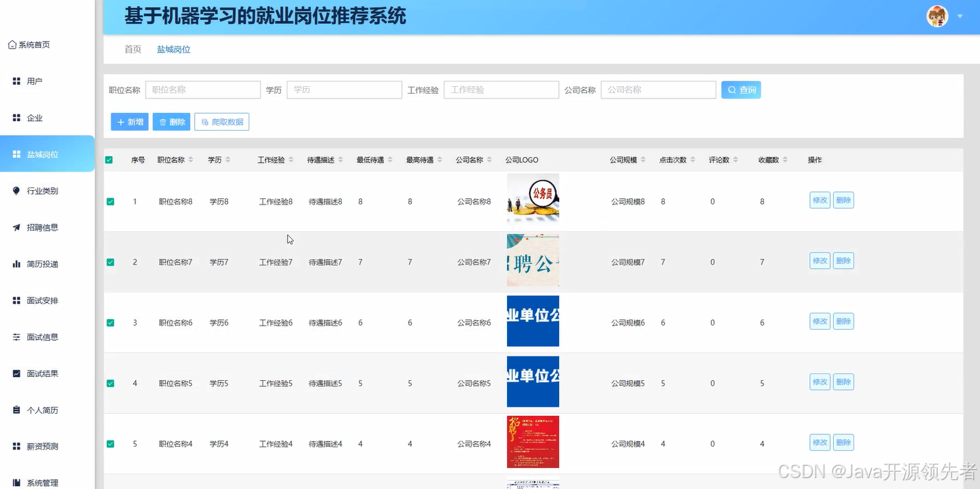Screen dimensions: 980x489
Task: Select the 个人简历 resume icon
Action: tap(16, 410)
